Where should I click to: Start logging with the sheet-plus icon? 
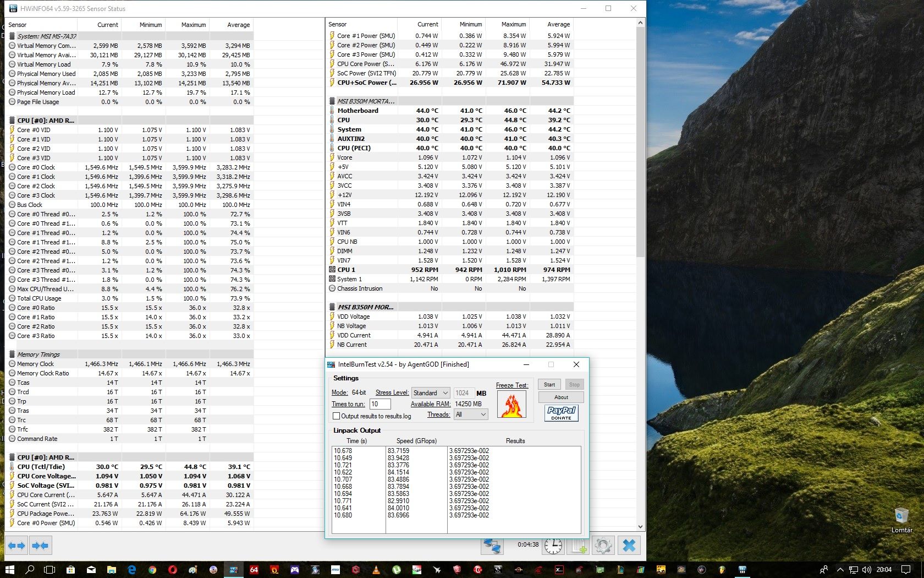pyautogui.click(x=579, y=546)
